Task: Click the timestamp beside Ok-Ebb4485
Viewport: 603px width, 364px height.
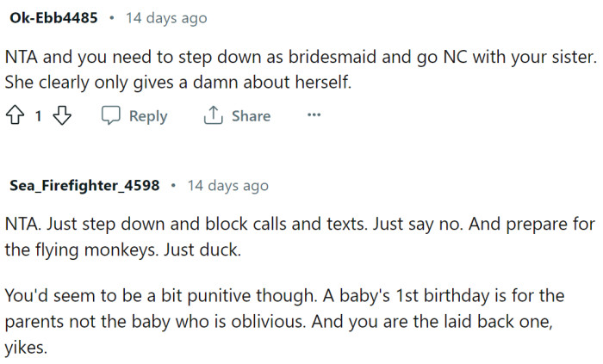Action: (166, 17)
